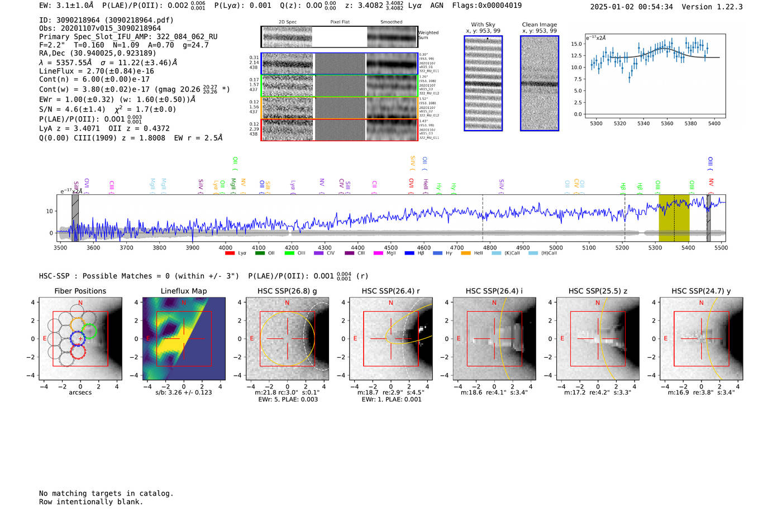Click the "Primary Spec_Slot_IFU_AMP: 322_084_062_RU" line
This screenshot has height=532, width=782.
pyautogui.click(x=128, y=37)
